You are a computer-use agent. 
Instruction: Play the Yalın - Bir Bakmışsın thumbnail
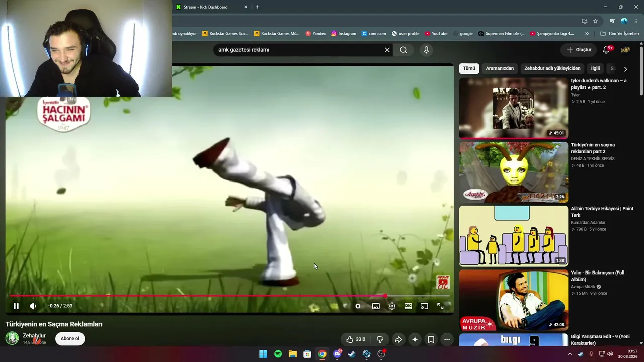click(x=513, y=300)
